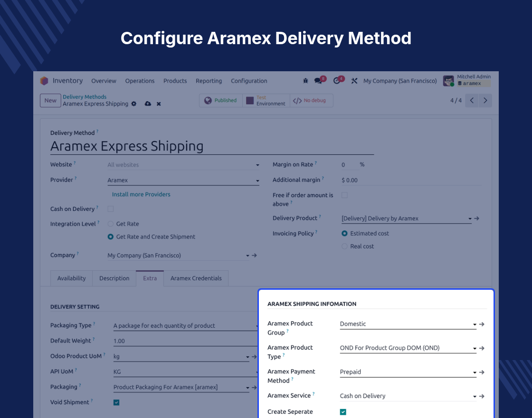Open My Company (San Francisco) switcher
Viewport: 532px width, 418px height.
400,81
